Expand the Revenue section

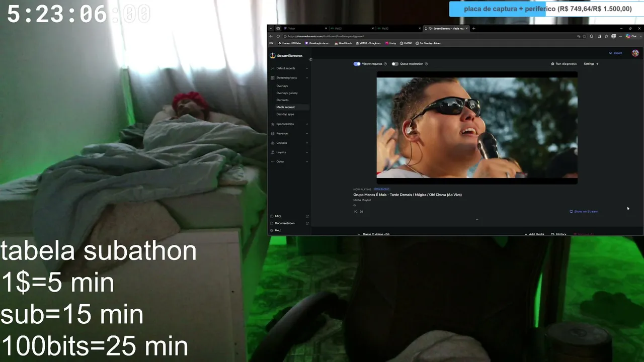click(x=307, y=134)
